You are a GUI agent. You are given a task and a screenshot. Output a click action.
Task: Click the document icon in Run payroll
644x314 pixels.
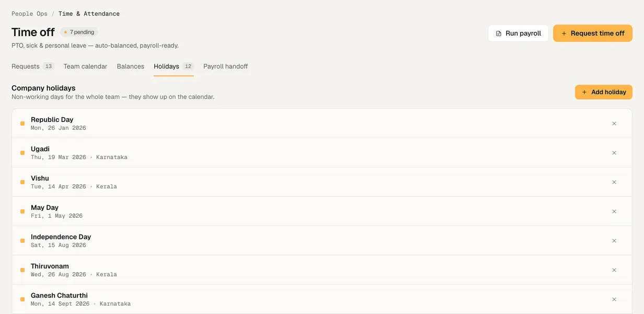pos(499,33)
